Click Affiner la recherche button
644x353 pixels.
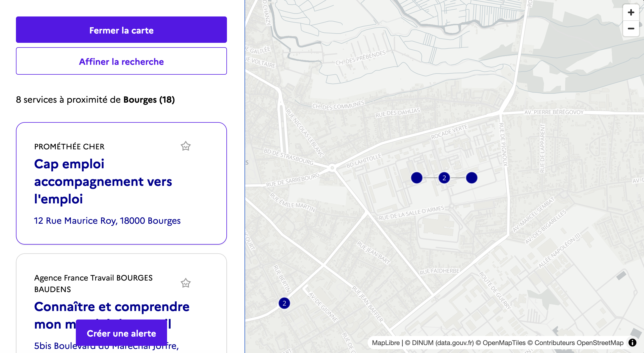(x=121, y=61)
